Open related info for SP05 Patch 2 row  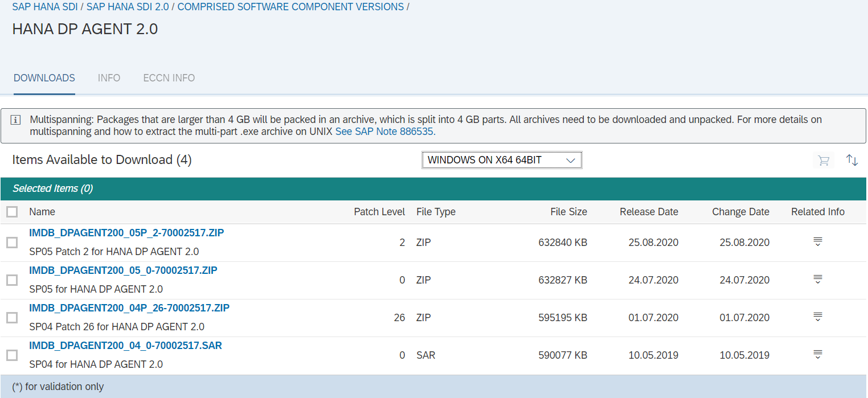click(x=818, y=242)
